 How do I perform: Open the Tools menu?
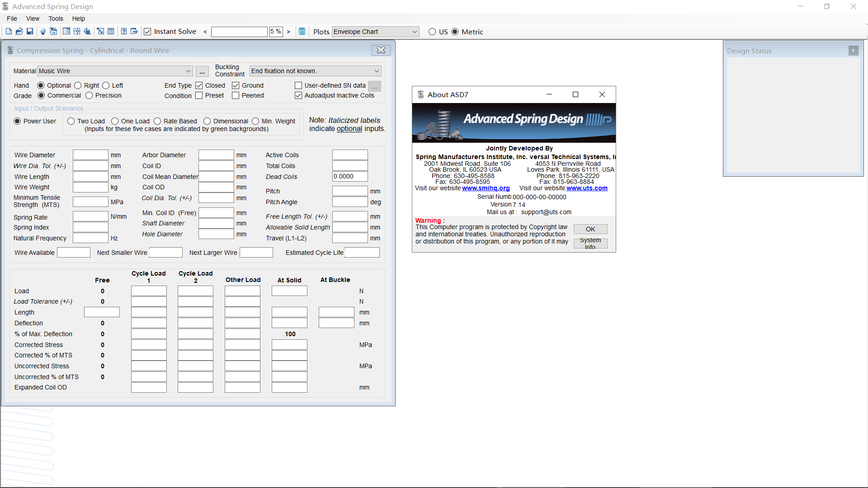[56, 19]
